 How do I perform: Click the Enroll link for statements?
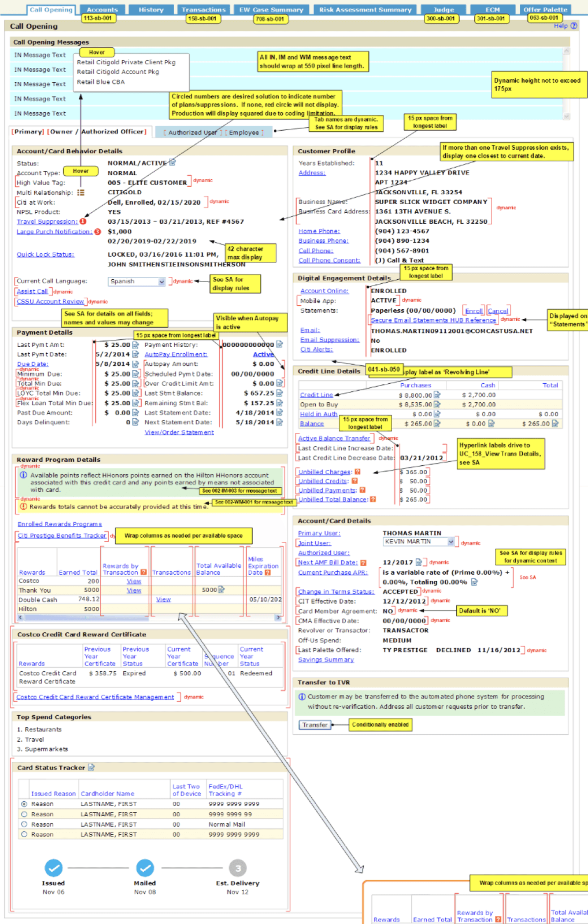474,311
